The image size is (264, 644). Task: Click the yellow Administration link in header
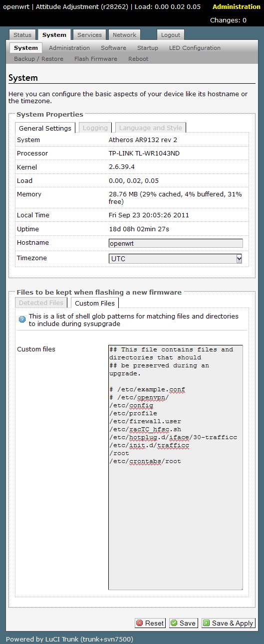coord(237,7)
